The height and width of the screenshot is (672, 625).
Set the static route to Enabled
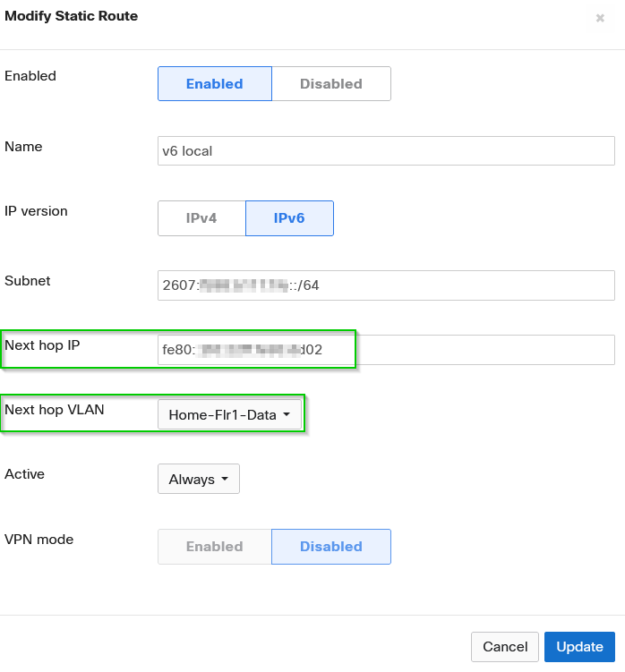tap(215, 84)
